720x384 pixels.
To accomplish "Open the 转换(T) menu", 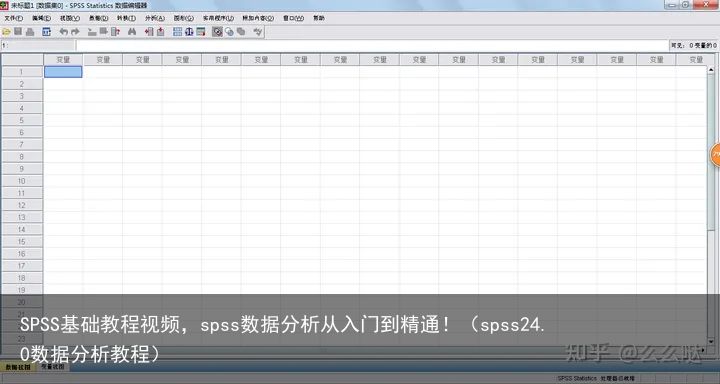I will click(x=126, y=18).
